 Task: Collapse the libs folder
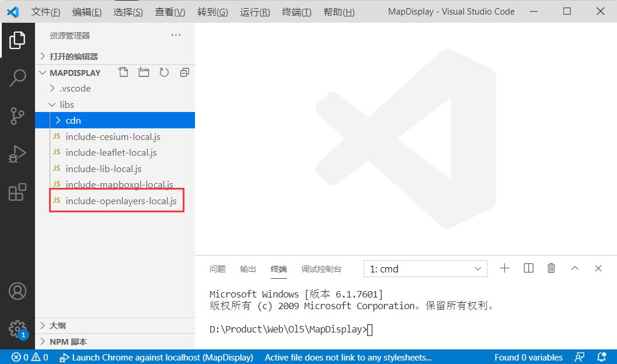[x=115, y=104]
